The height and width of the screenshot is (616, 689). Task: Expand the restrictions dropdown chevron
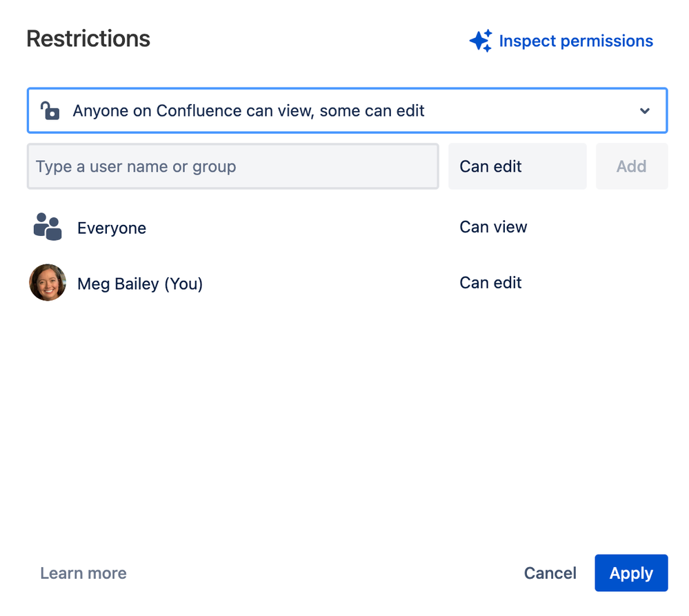(x=645, y=110)
